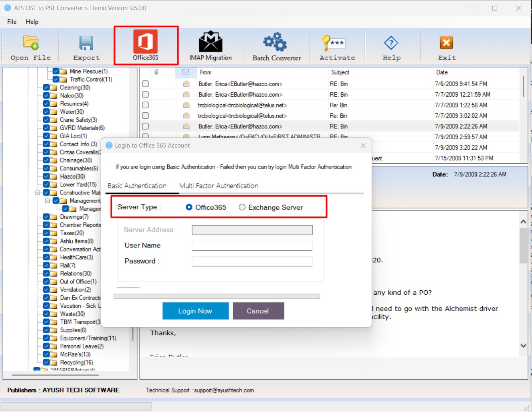
Task: Open the Batch Converter tool
Action: pos(275,42)
